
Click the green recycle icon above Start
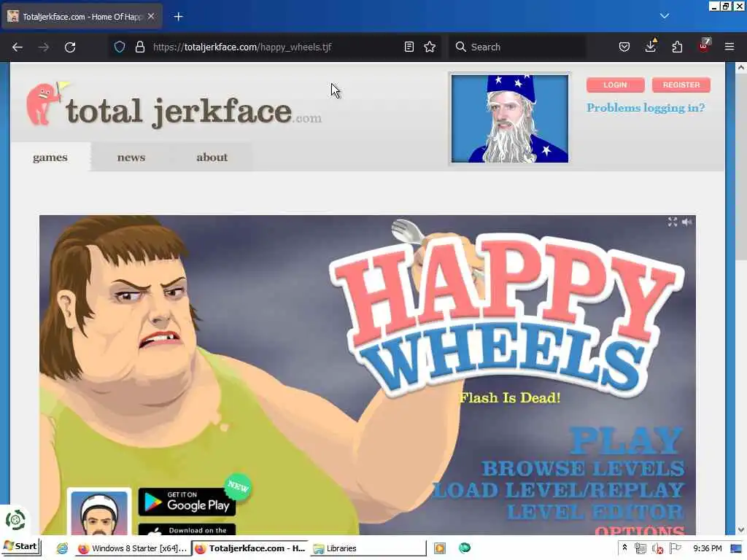tap(15, 520)
